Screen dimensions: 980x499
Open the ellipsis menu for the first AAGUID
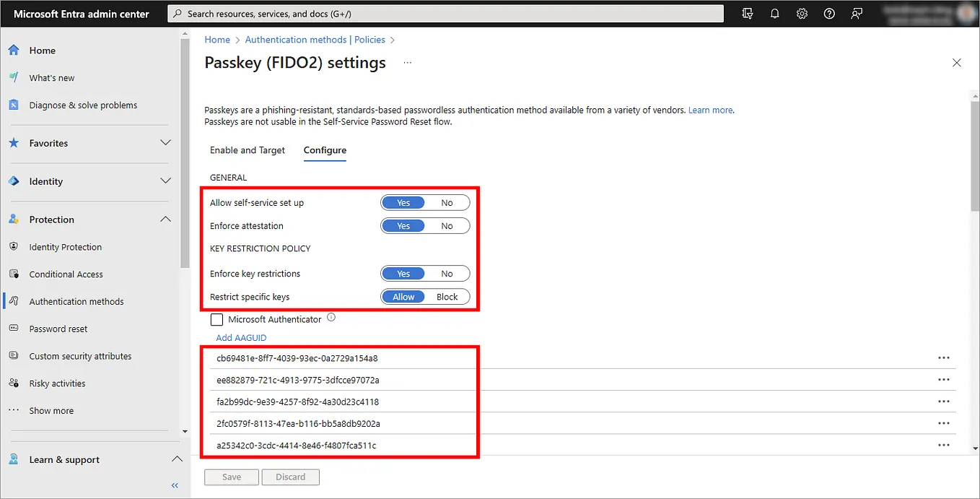pyautogui.click(x=944, y=357)
